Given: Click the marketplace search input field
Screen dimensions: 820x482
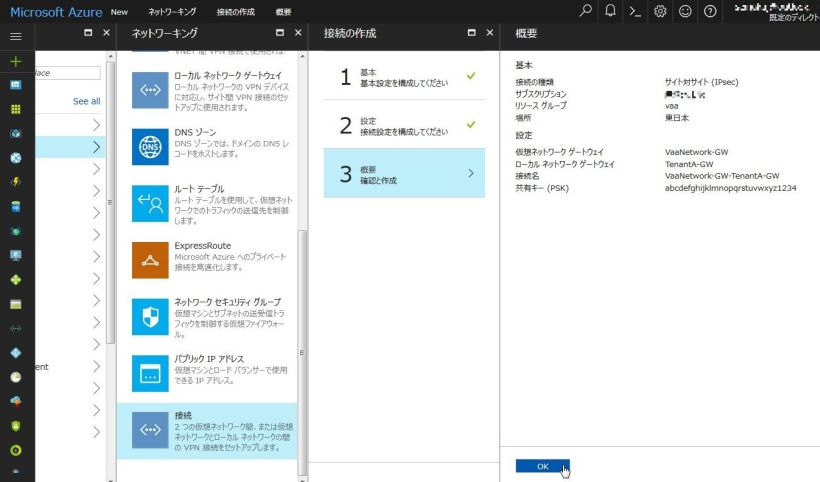Looking at the screenshot, I should pos(68,73).
